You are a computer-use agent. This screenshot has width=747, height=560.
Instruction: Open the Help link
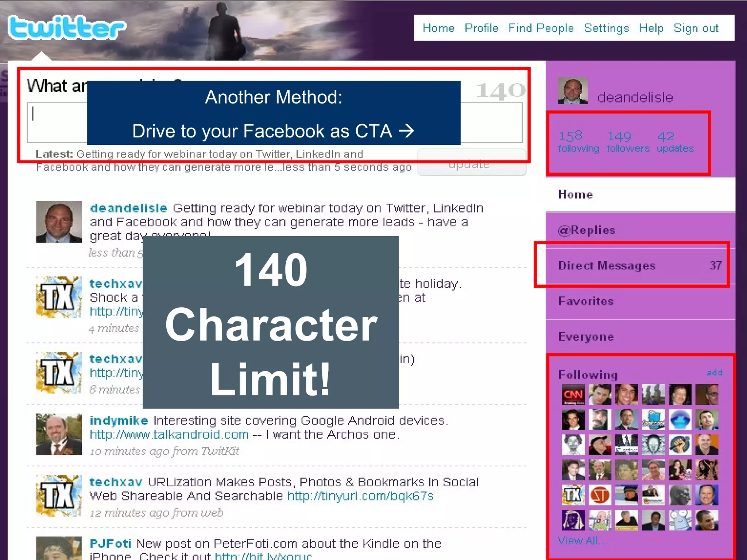651,28
